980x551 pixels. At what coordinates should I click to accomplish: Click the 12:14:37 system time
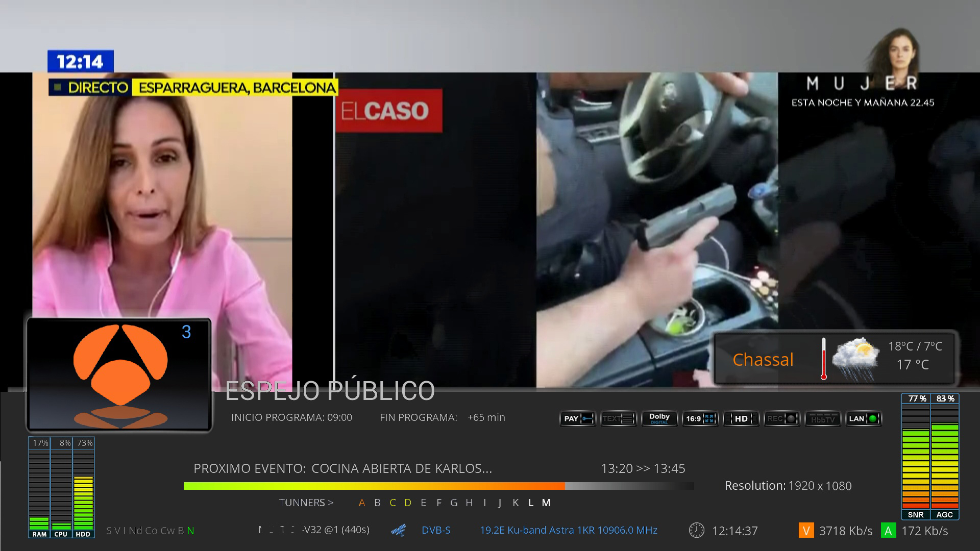(735, 531)
